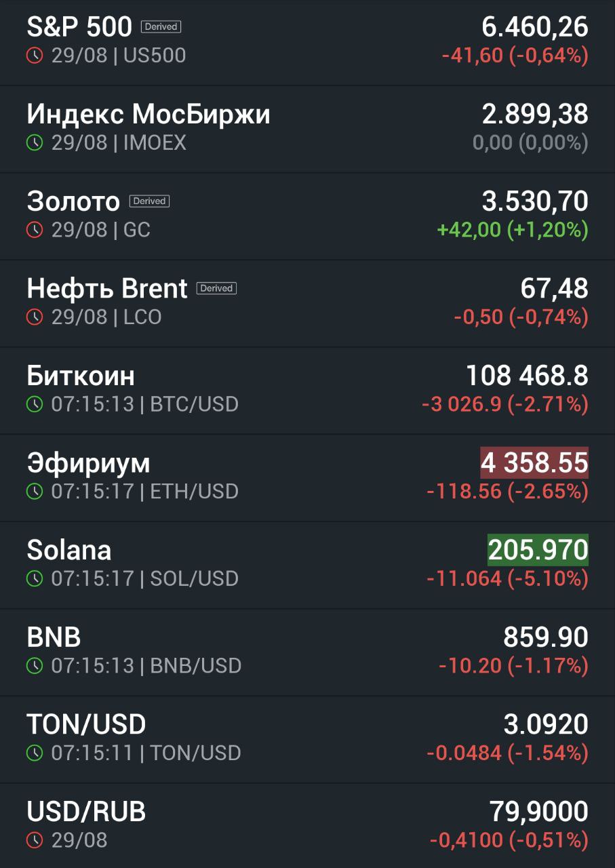
Task: Click the Gold change value +42,00 (+1,20%)
Action: [513, 230]
